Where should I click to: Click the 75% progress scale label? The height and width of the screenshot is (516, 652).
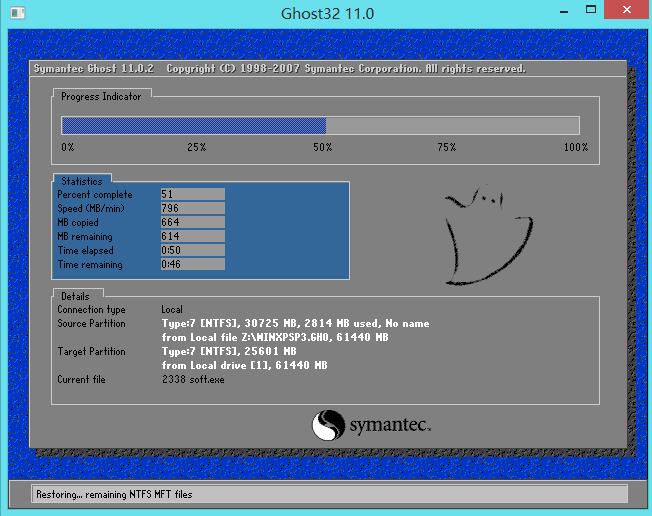coord(446,147)
